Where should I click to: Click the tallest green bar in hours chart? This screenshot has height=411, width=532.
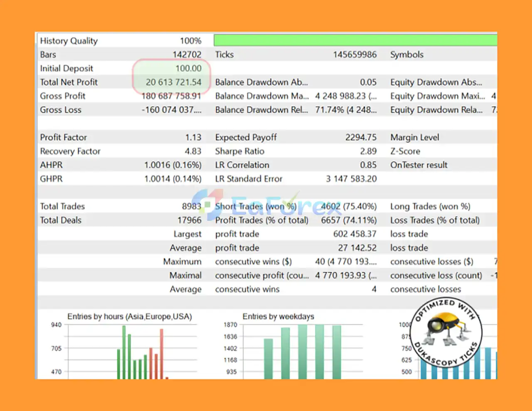point(124,352)
